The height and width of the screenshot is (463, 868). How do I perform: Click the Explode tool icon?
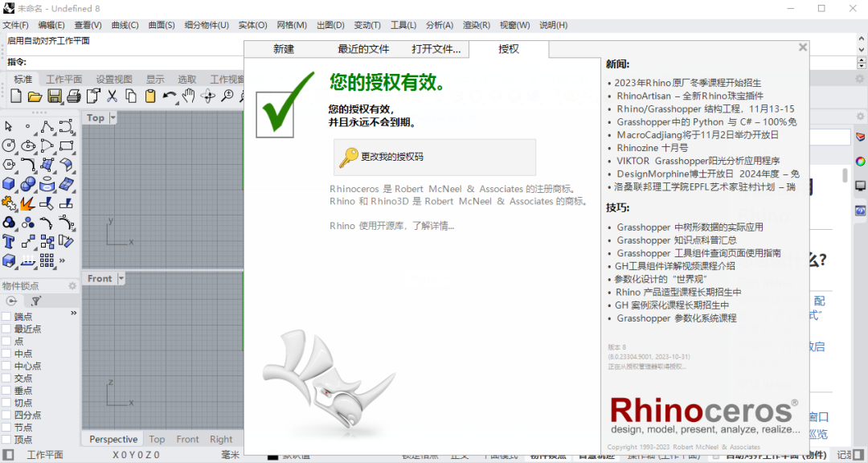point(27,203)
